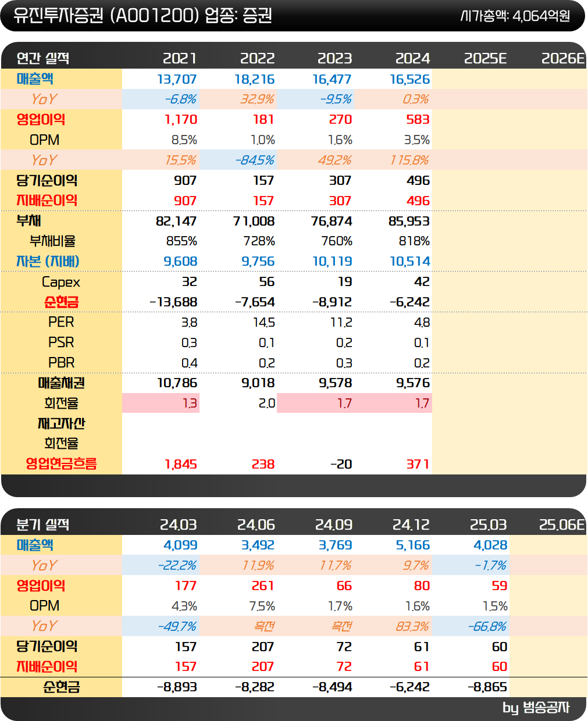
Task: Click the 매출채권 value 10,786
Action: click(177, 383)
